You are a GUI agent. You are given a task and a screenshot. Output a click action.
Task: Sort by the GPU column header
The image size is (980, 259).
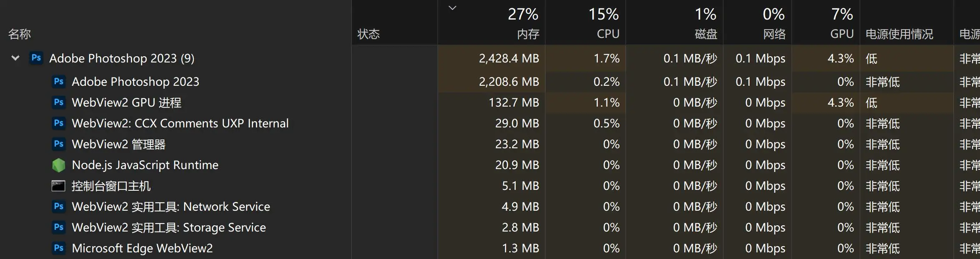(x=842, y=34)
